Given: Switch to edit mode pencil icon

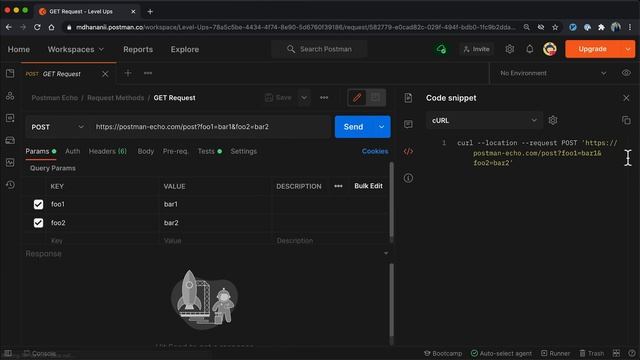Looking at the screenshot, I should coord(357,98).
